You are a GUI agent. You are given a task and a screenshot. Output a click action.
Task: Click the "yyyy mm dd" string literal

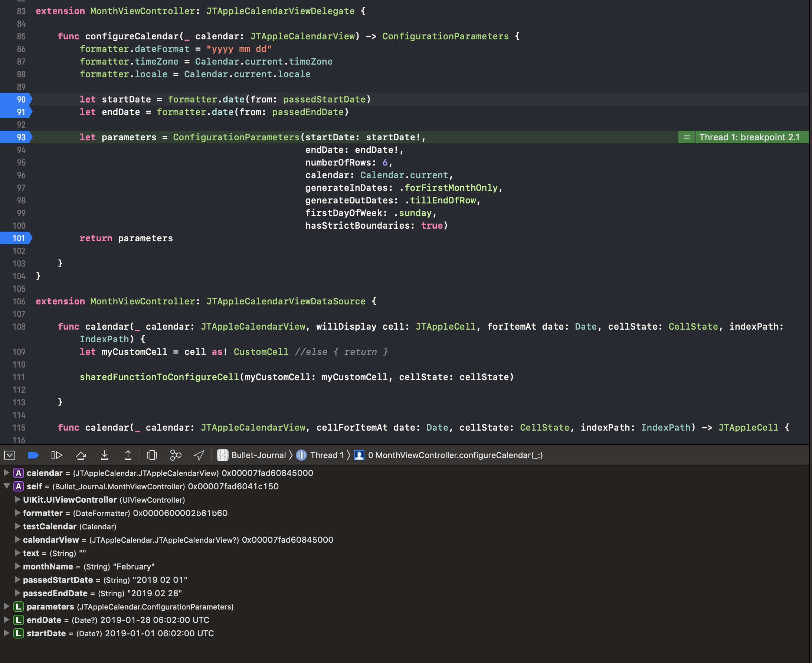239,49
